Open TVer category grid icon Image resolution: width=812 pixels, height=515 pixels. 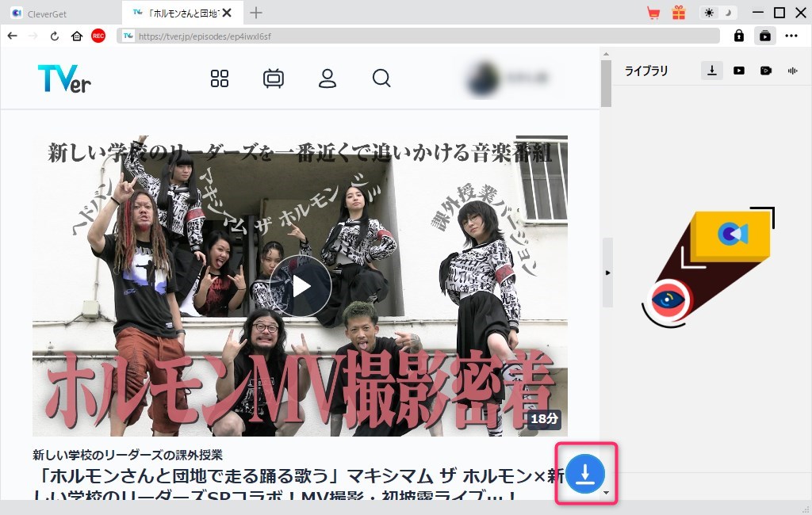[220, 78]
